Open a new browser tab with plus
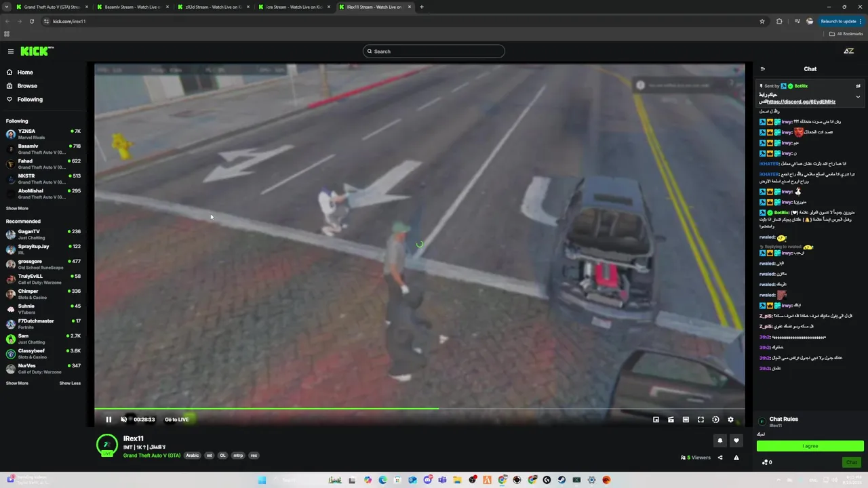This screenshot has height=488, width=868. click(x=422, y=7)
